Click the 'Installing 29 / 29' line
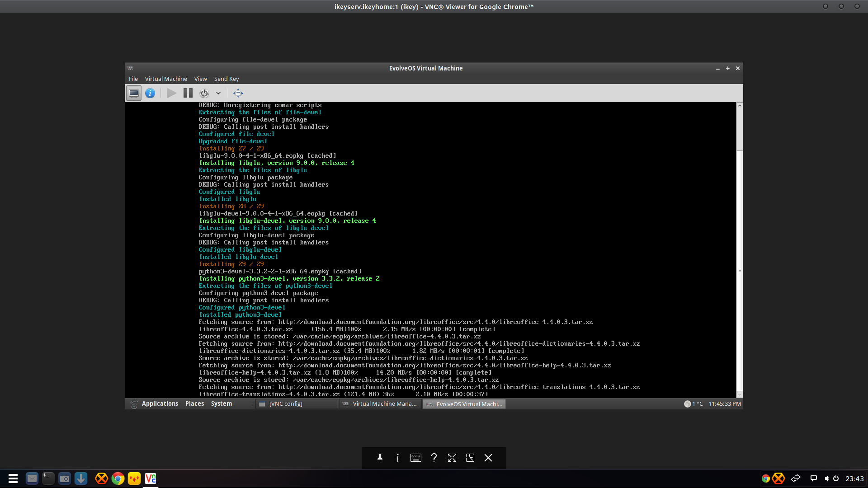 click(231, 264)
